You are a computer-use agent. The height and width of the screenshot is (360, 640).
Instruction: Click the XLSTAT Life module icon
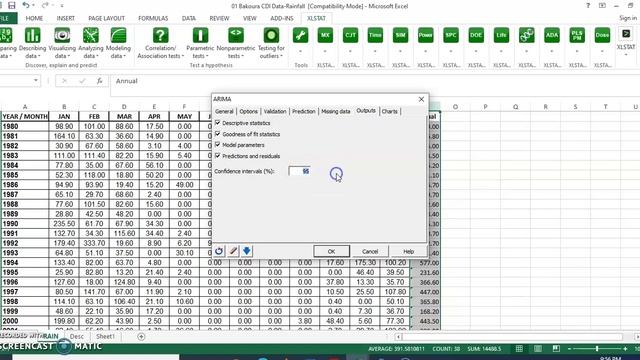[501, 36]
